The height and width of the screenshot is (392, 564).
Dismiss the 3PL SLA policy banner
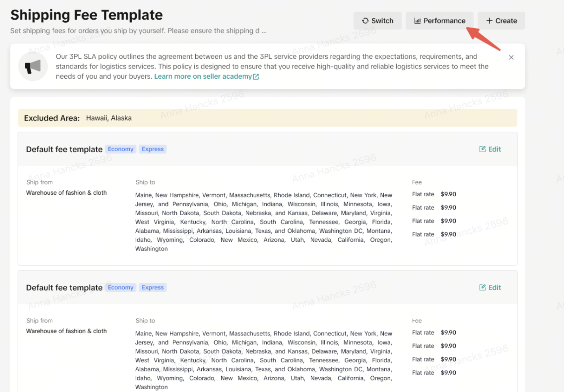[511, 57]
